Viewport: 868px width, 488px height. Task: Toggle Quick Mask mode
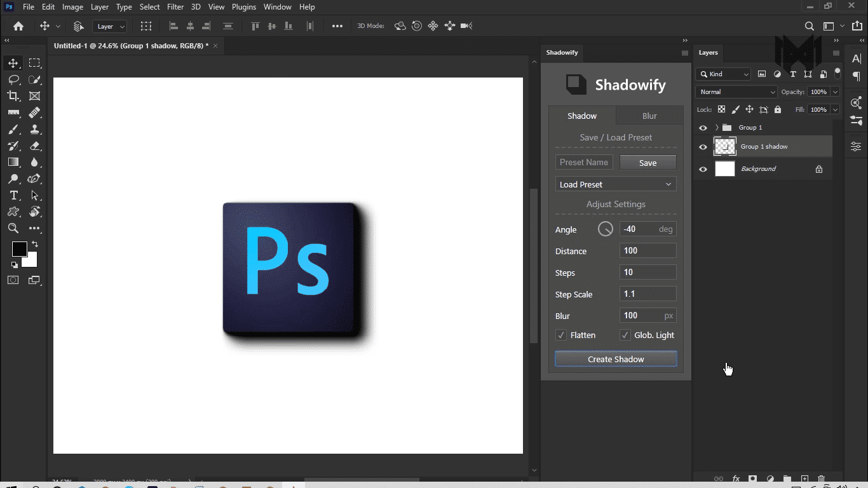[x=13, y=280]
